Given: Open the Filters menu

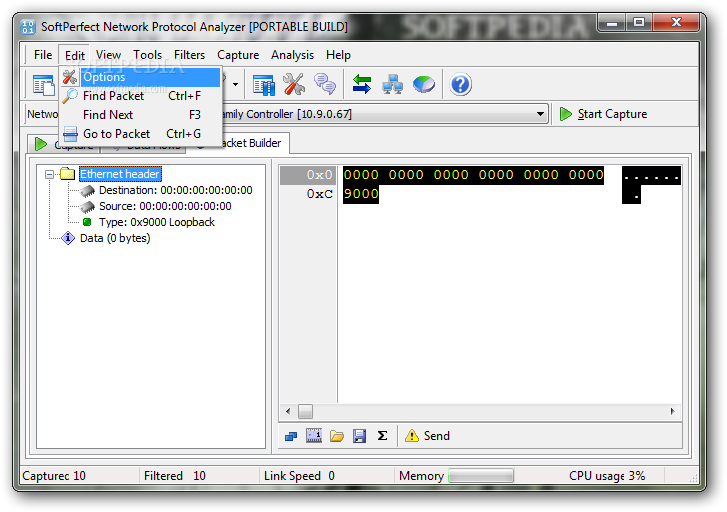Looking at the screenshot, I should click(x=189, y=55).
